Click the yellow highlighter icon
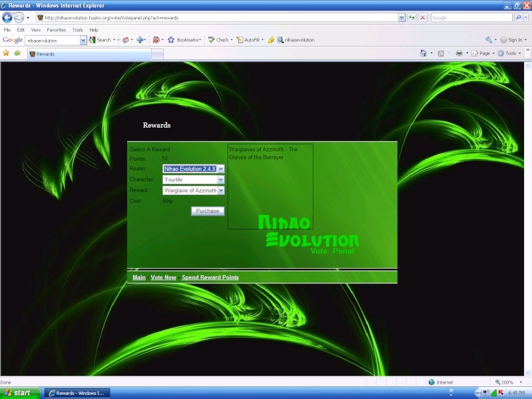The width and height of the screenshot is (532, 399). click(x=271, y=40)
